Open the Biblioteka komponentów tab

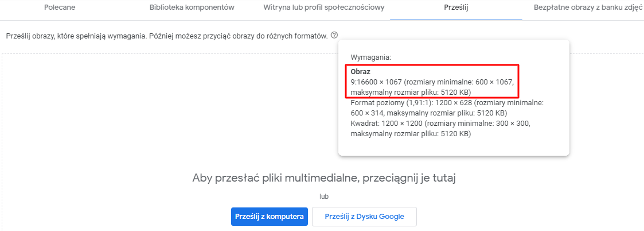click(x=192, y=7)
